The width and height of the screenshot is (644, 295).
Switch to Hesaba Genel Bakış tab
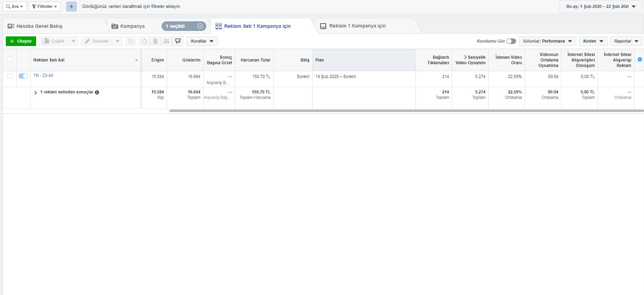tap(39, 26)
